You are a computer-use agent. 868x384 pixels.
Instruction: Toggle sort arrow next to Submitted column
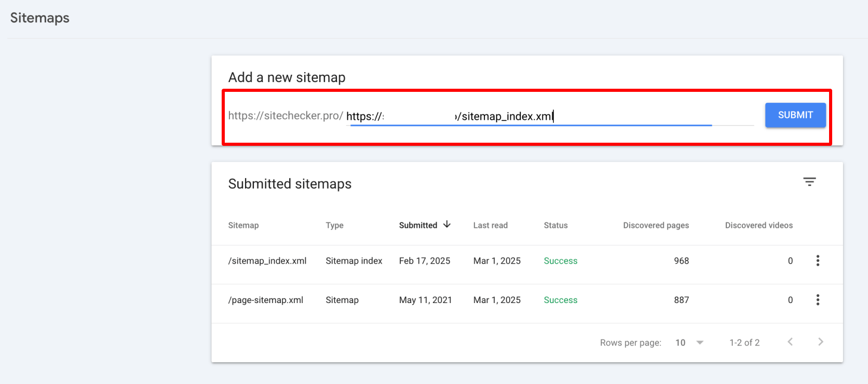coord(447,225)
